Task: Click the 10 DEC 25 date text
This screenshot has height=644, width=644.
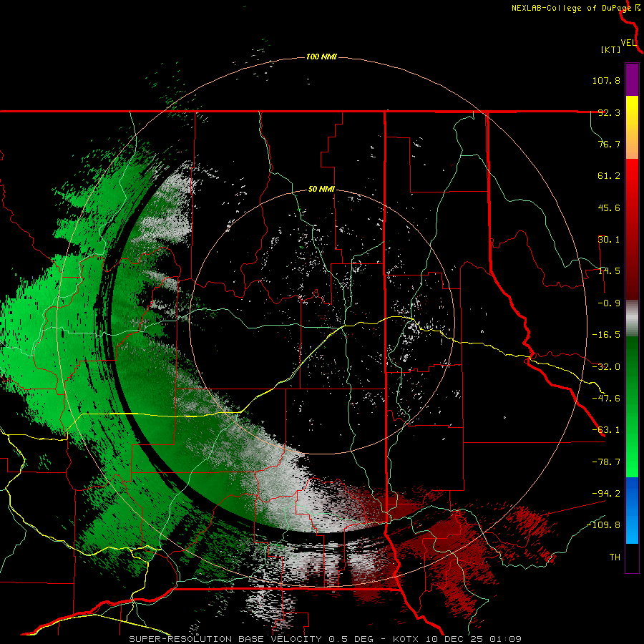Action: (x=453, y=639)
